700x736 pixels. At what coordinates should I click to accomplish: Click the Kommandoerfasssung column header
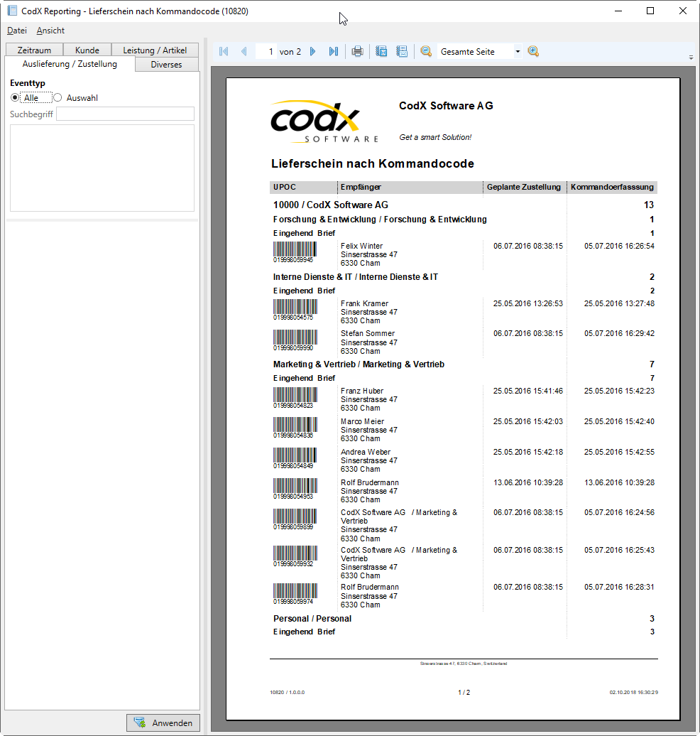pos(612,187)
